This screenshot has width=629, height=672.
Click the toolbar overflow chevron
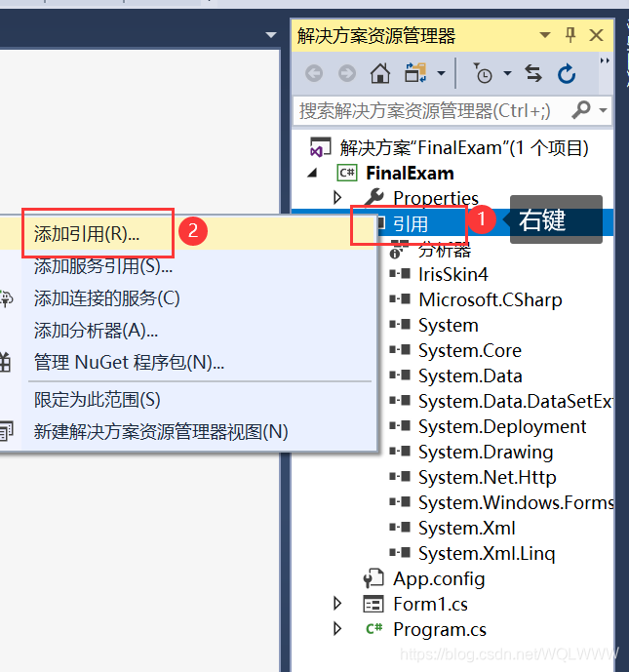pyautogui.click(x=605, y=60)
